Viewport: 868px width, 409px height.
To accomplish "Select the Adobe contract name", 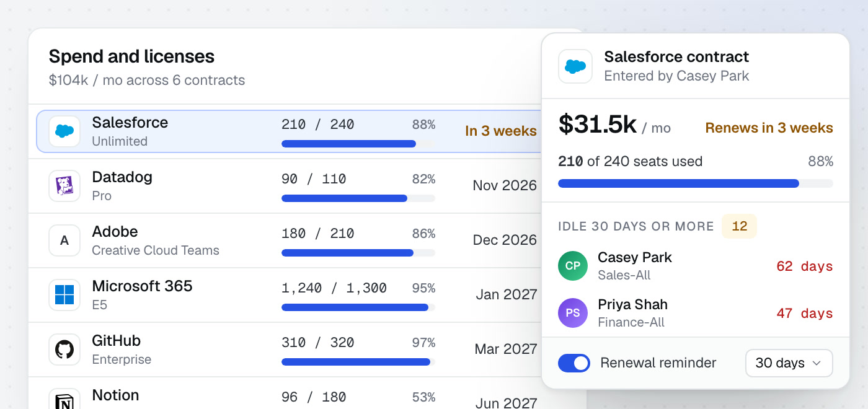I will tap(115, 232).
